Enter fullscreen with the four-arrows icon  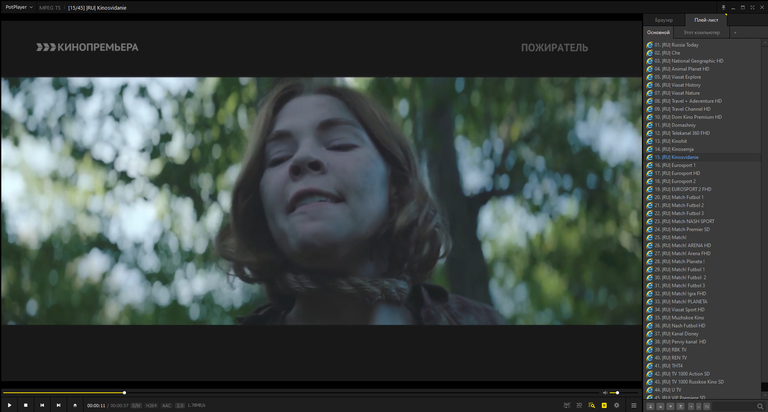tap(752, 7)
